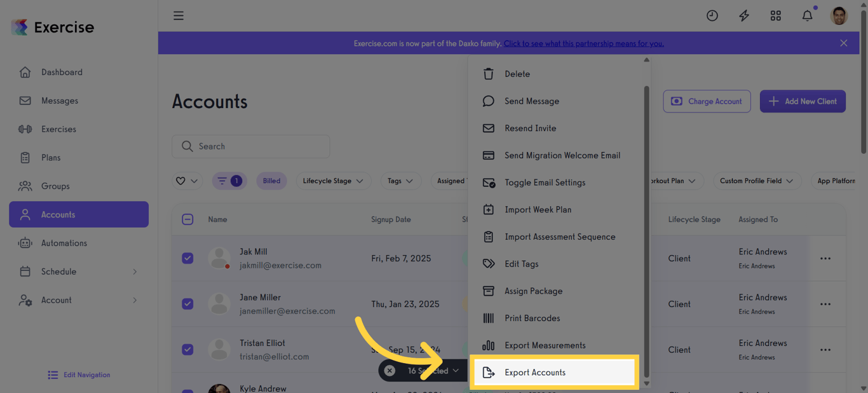Click the select-all checkbox in the table header
868x393 pixels.
[x=187, y=219]
